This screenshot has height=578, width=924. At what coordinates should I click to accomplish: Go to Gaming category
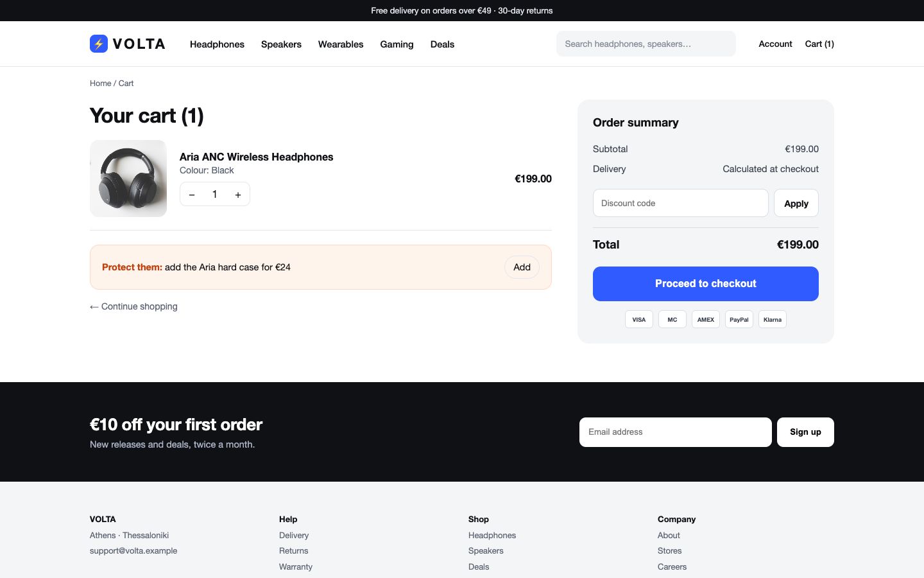[x=397, y=44]
